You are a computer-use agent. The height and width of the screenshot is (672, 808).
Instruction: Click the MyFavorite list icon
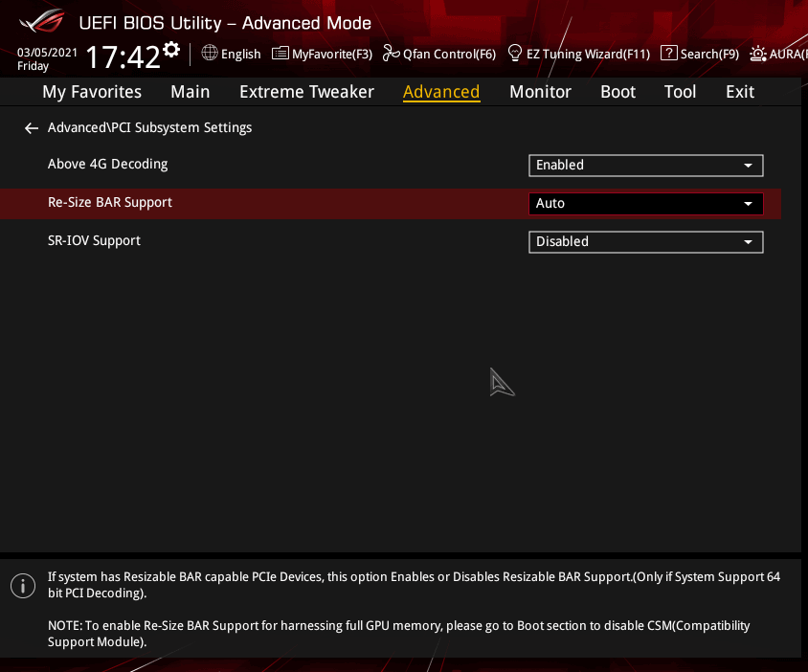point(281,53)
